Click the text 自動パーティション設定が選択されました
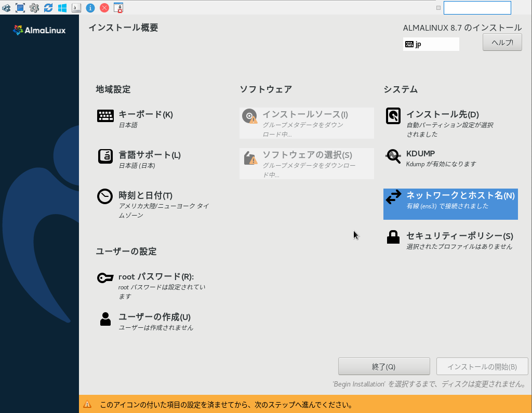Image resolution: width=532 pixels, height=413 pixels. (450, 130)
